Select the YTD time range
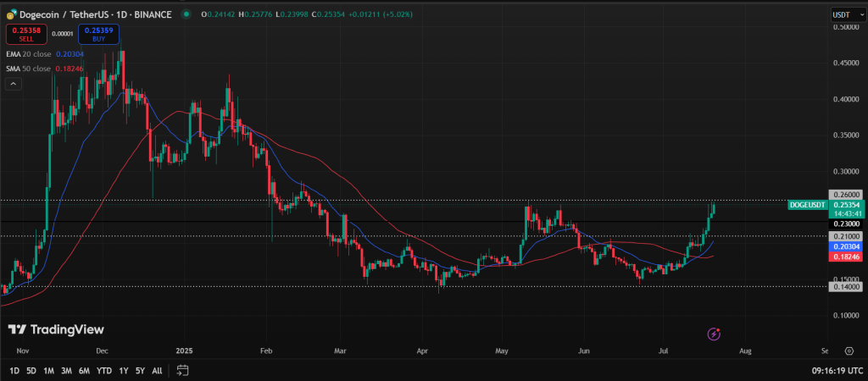The width and height of the screenshot is (868, 381). click(x=103, y=371)
